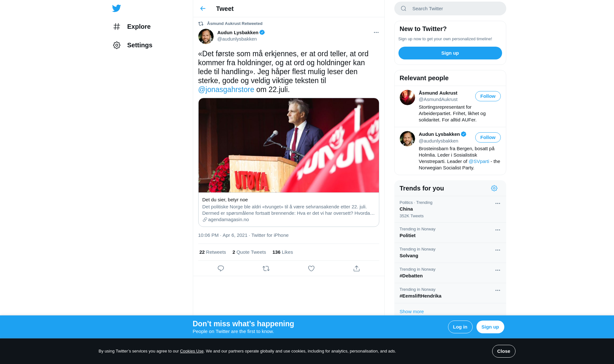Retweet using the retweet icon below the tweet
The height and width of the screenshot is (364, 614).
point(266,268)
